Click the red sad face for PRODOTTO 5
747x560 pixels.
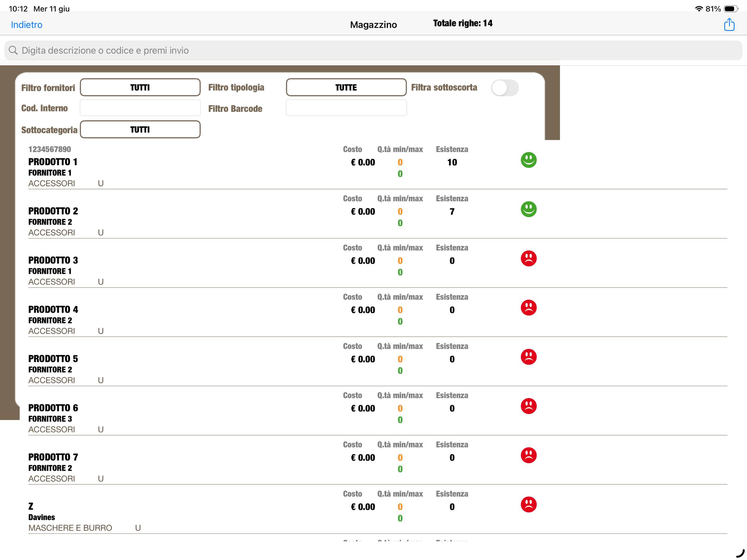point(528,357)
